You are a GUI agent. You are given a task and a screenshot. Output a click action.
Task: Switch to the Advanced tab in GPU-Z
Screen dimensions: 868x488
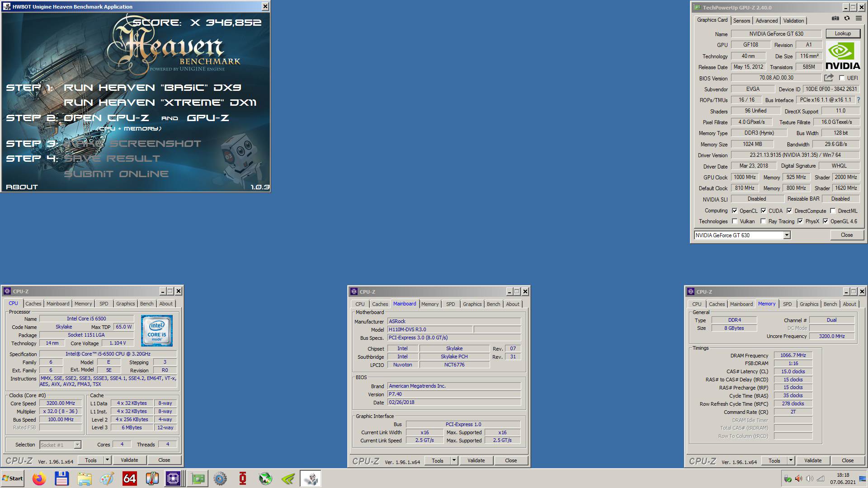coord(767,21)
